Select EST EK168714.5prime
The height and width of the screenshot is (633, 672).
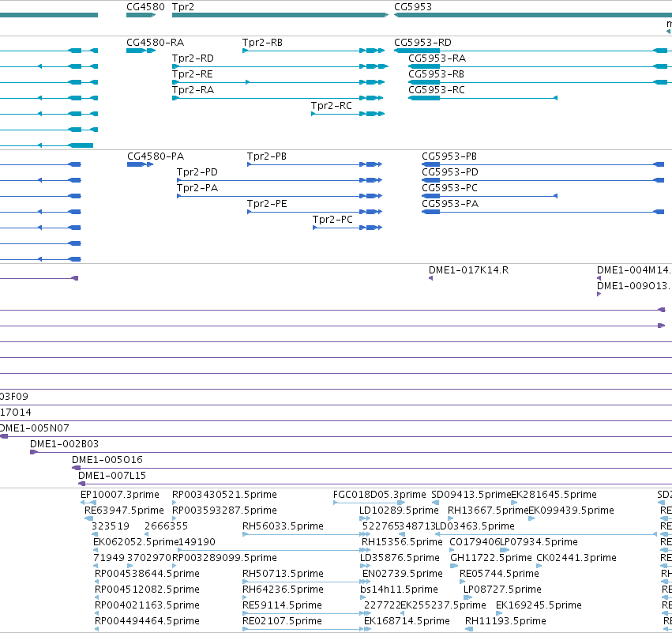(407, 622)
